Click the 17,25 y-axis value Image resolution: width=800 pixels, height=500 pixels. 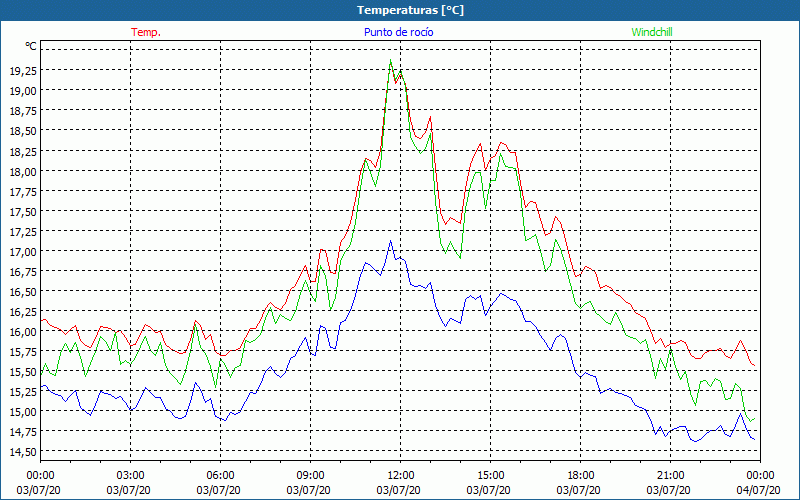pyautogui.click(x=23, y=231)
